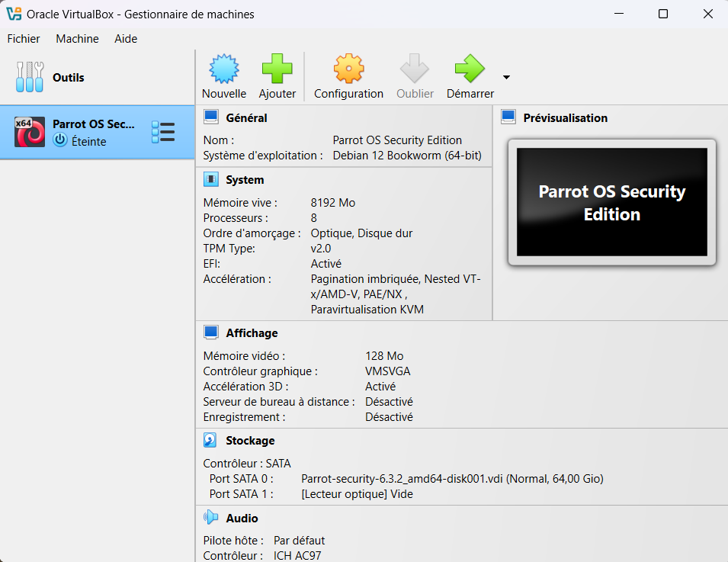
Task: Click the Affichage section display icon
Action: pyautogui.click(x=211, y=332)
